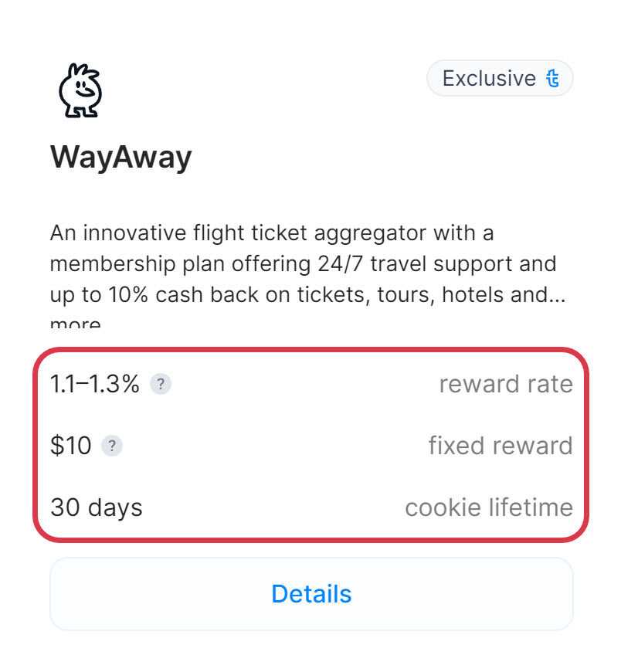Click the "fixed reward" label
This screenshot has width=621, height=672.
pos(501,446)
